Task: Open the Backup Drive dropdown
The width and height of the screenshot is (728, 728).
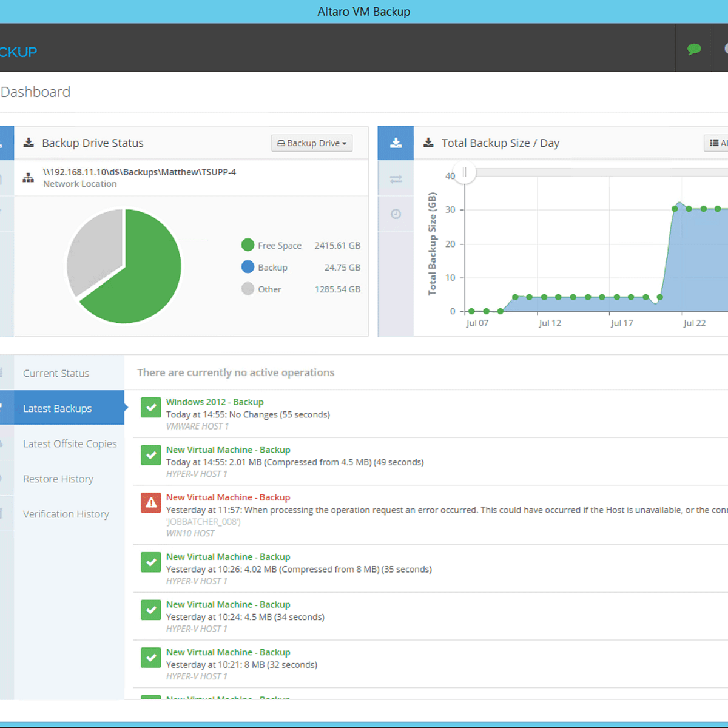Action: coord(312,143)
